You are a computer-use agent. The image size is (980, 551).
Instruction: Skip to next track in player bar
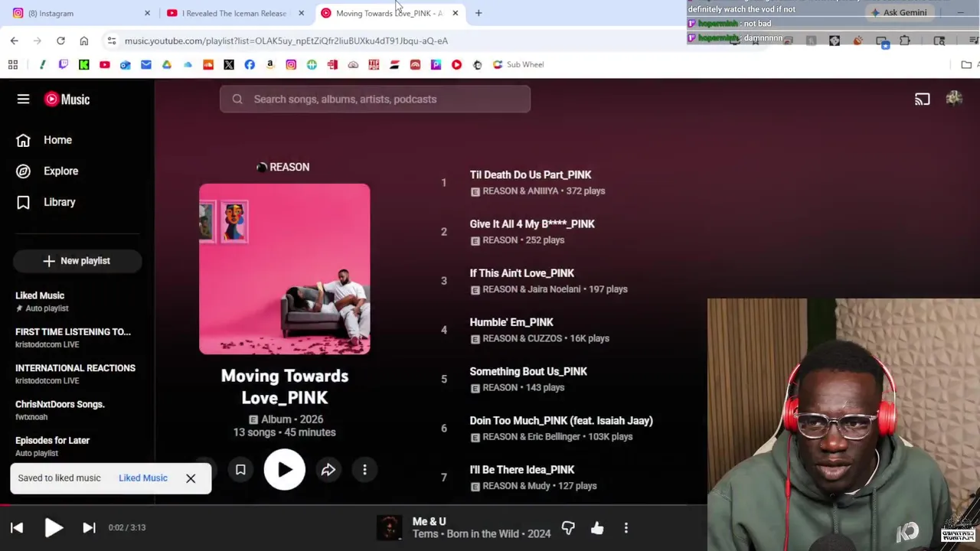point(89,527)
